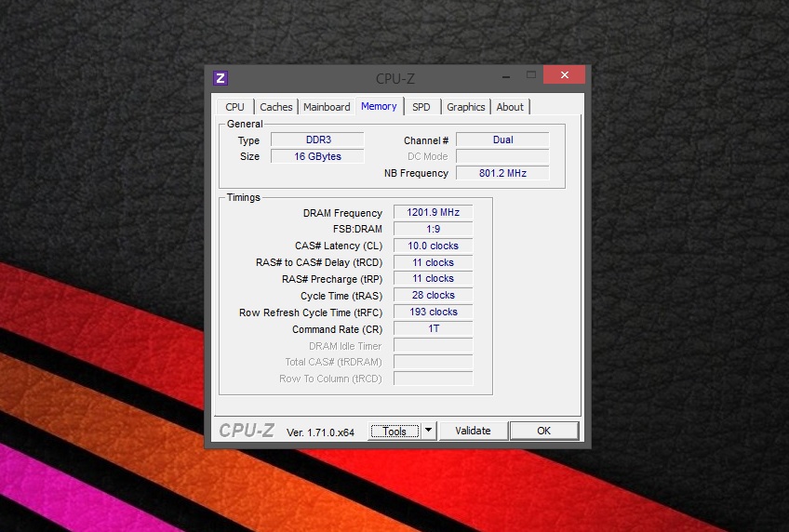
Task: Switch to the SPD tab
Action: [x=421, y=107]
